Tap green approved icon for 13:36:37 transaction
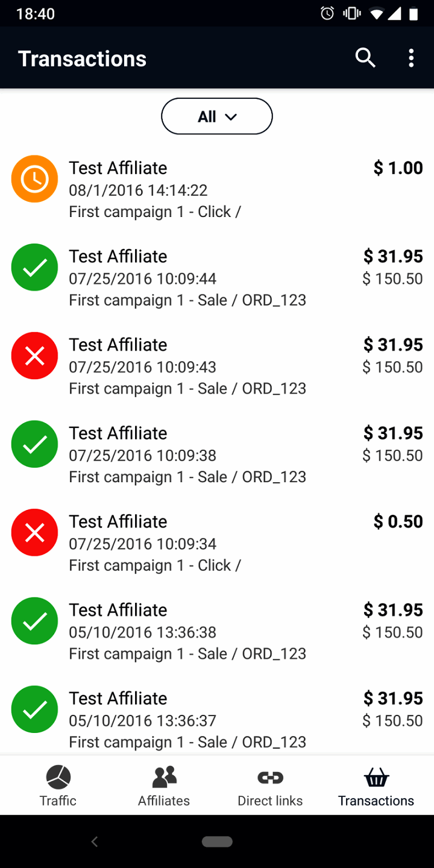This screenshot has height=868, width=434. (35, 709)
